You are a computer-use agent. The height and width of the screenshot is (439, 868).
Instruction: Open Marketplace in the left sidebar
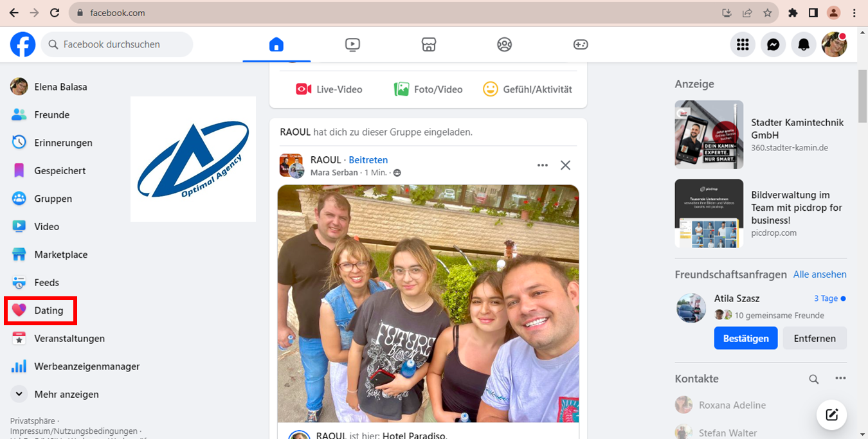[x=50, y=255]
